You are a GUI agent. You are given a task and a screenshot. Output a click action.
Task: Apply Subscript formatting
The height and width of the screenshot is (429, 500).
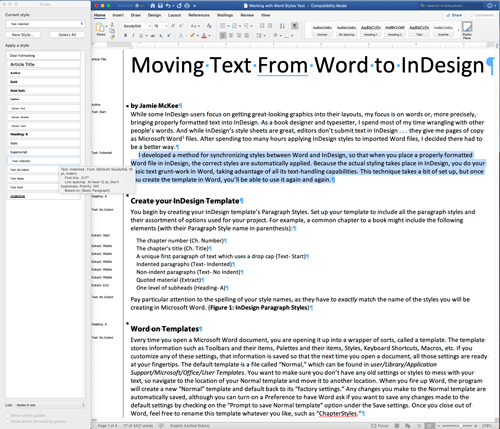161,36
